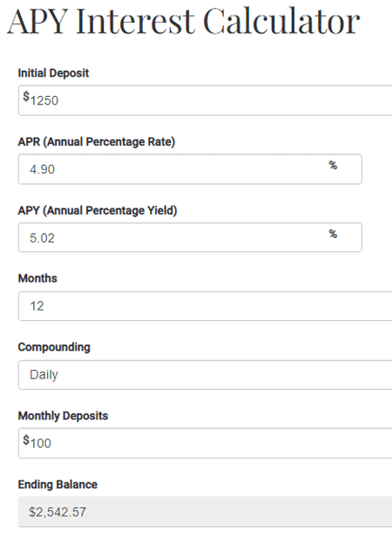
Task: Open the Compounding dropdown showing Daily
Action: coord(206,375)
